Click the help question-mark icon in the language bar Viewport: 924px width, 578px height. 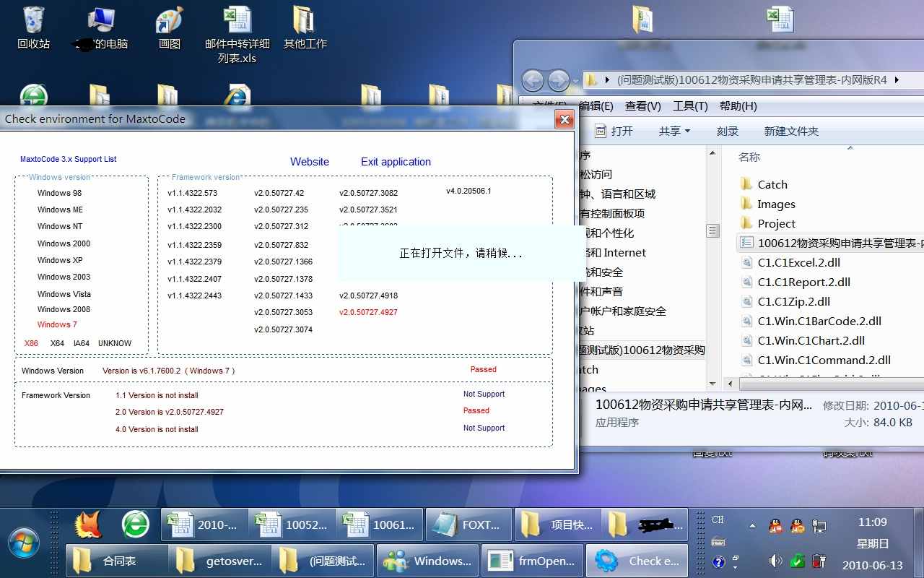pyautogui.click(x=718, y=561)
